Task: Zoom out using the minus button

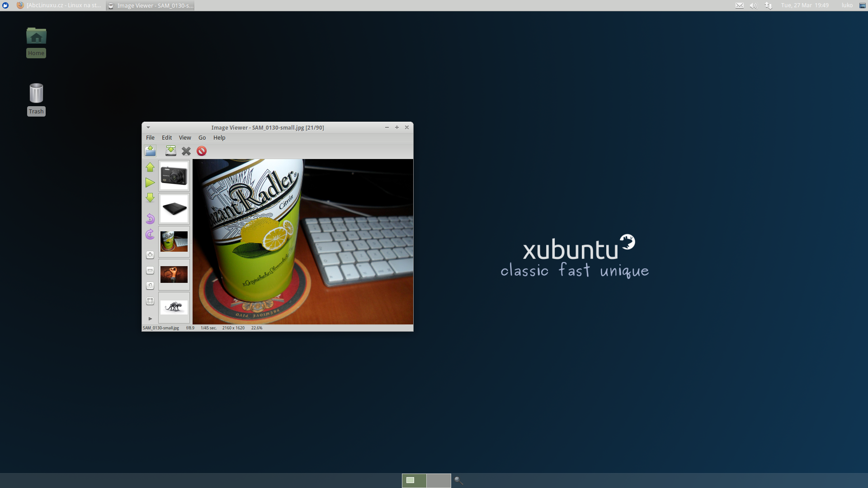Action: pos(150,270)
